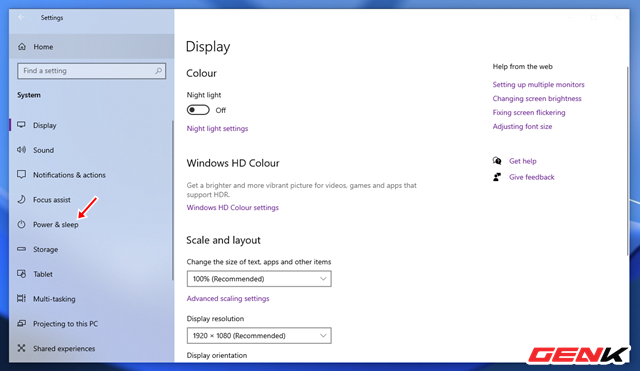
Task: Click the Multi-tasking icon
Action: point(22,298)
